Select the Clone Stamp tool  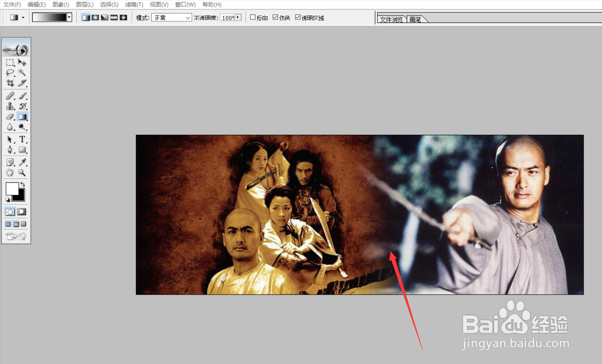click(x=10, y=106)
